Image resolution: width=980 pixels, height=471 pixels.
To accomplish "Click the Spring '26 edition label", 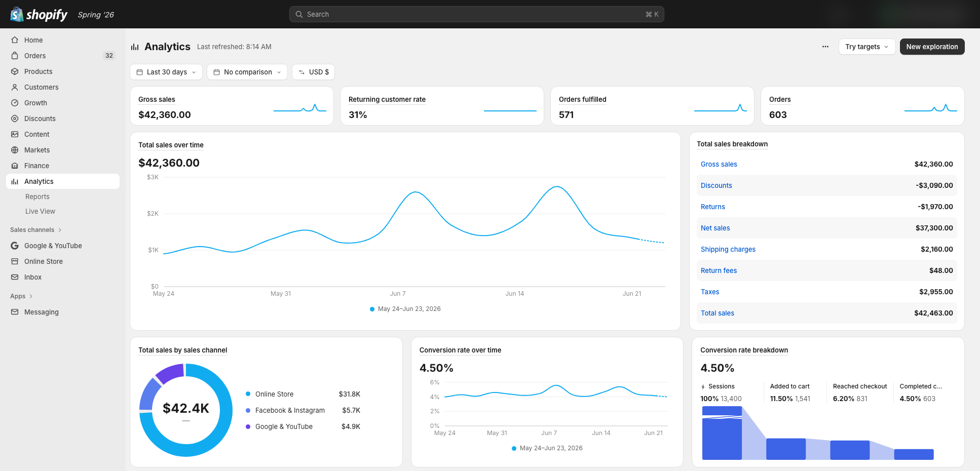I will pos(96,15).
